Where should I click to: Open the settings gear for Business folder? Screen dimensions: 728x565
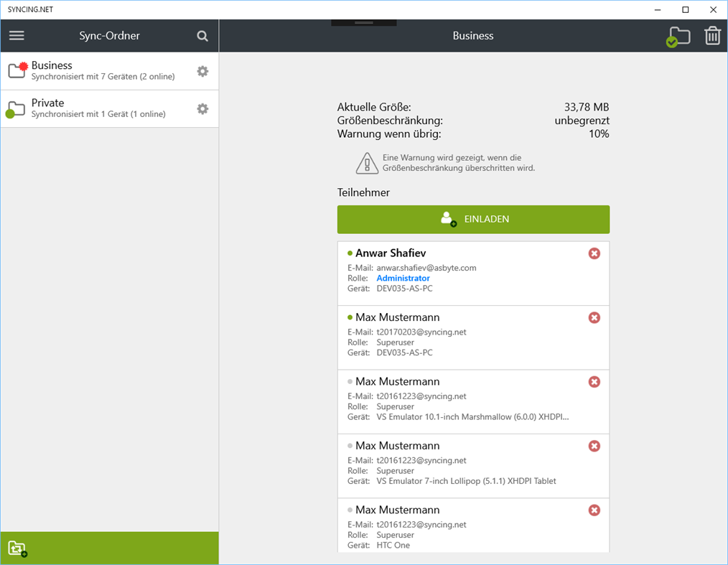point(202,71)
